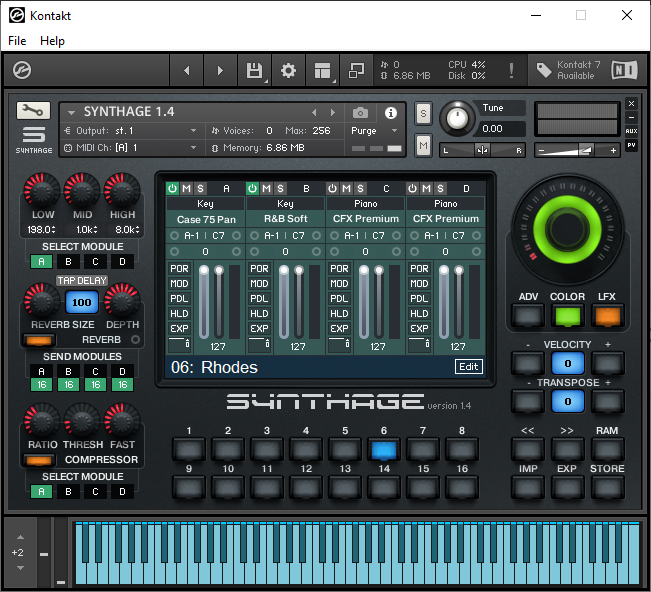Toggle power for layer A
Screen dimensions: 651x592
[x=173, y=188]
